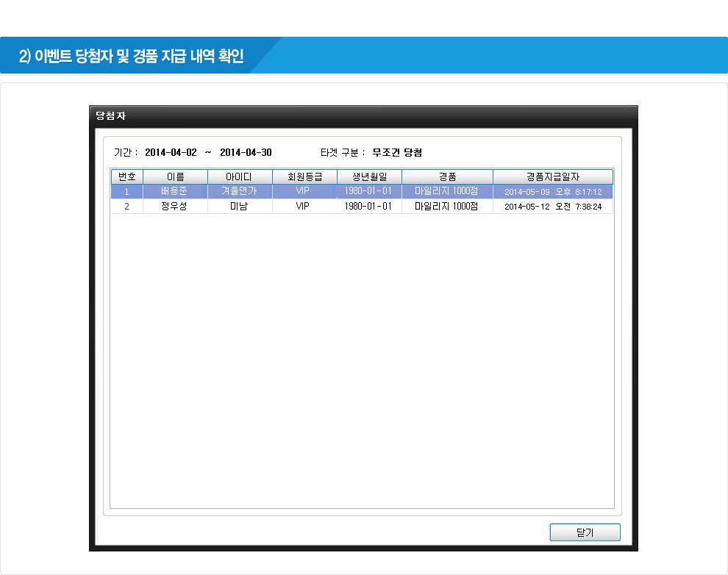Click the 미남 ID cell
The image size is (728, 575).
tap(239, 207)
